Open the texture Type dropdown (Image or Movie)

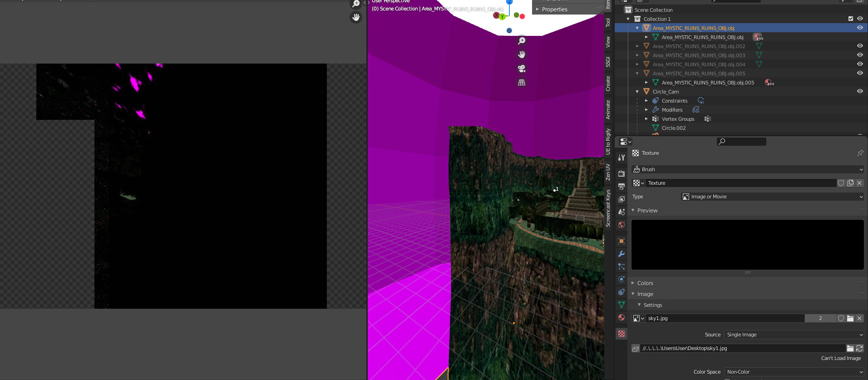click(x=772, y=197)
